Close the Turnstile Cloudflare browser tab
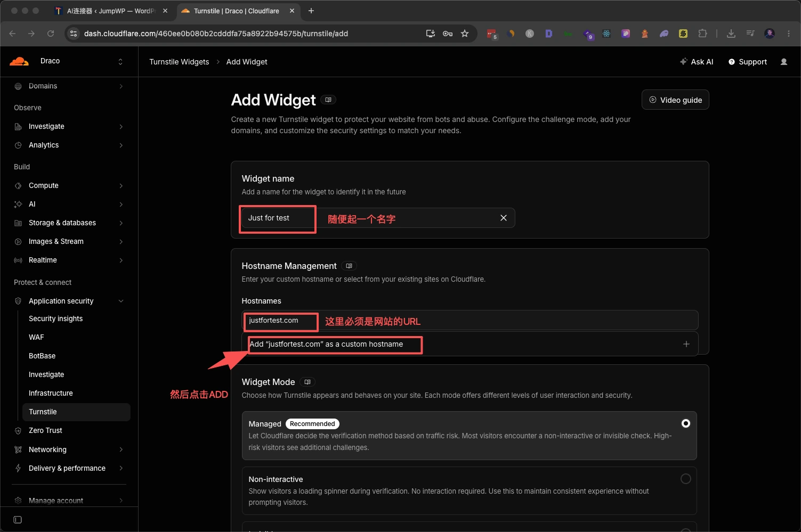 [x=292, y=11]
